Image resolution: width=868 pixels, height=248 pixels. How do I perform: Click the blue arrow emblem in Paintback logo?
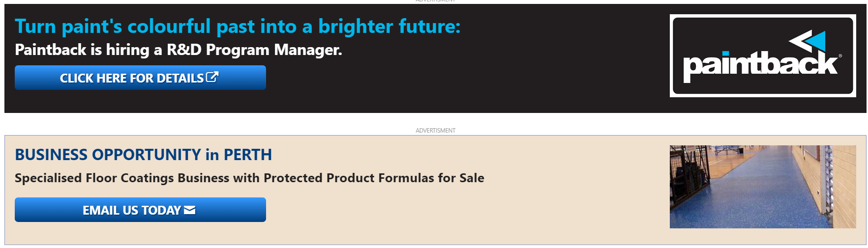(817, 41)
